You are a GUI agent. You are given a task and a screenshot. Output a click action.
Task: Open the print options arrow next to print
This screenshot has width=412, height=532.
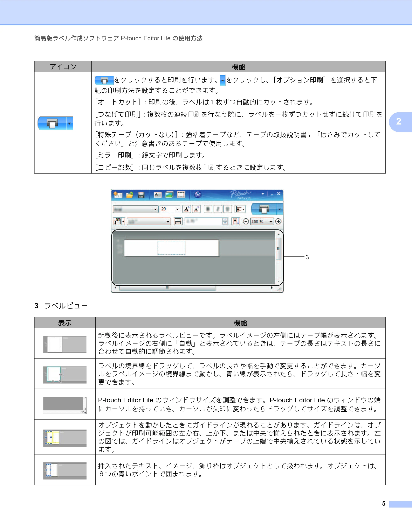(280, 209)
